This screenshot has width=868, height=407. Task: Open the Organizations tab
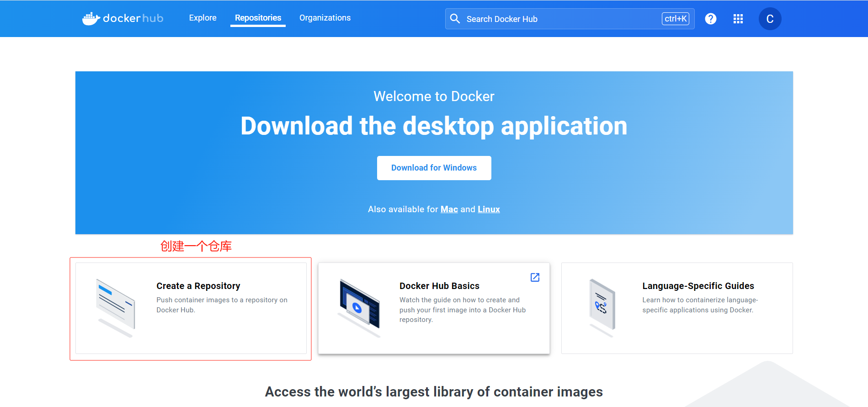[325, 18]
